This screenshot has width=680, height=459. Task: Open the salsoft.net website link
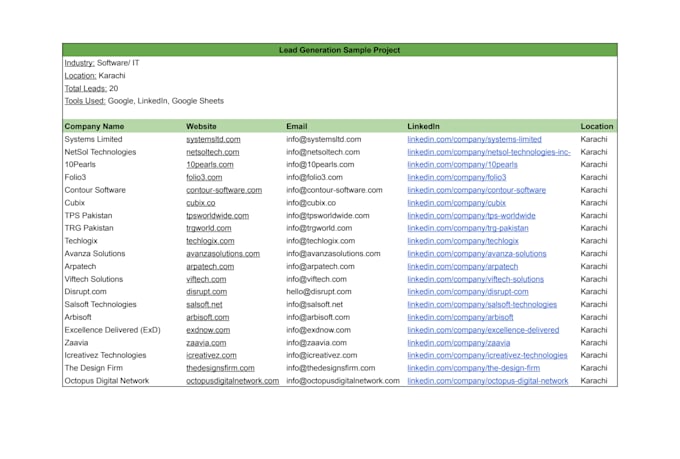[x=204, y=305]
